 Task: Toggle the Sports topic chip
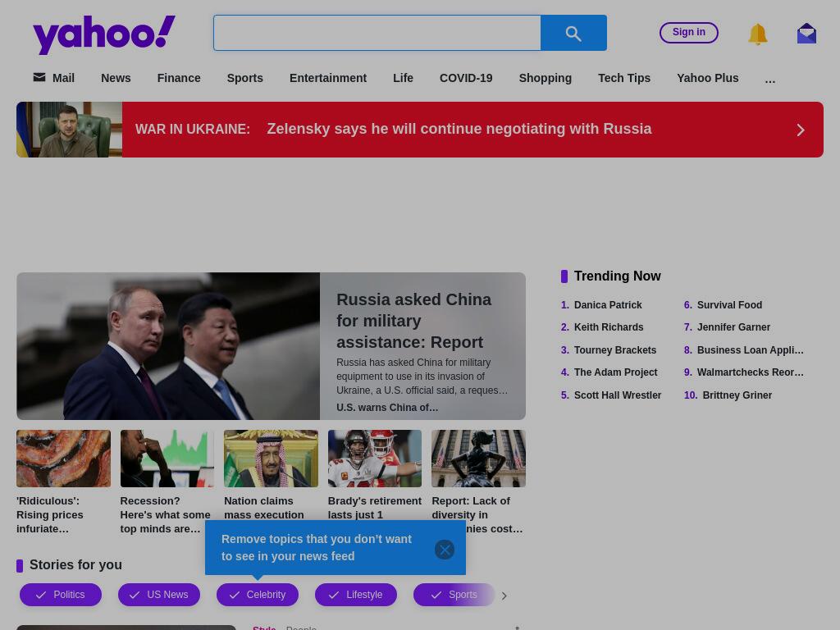(454, 595)
